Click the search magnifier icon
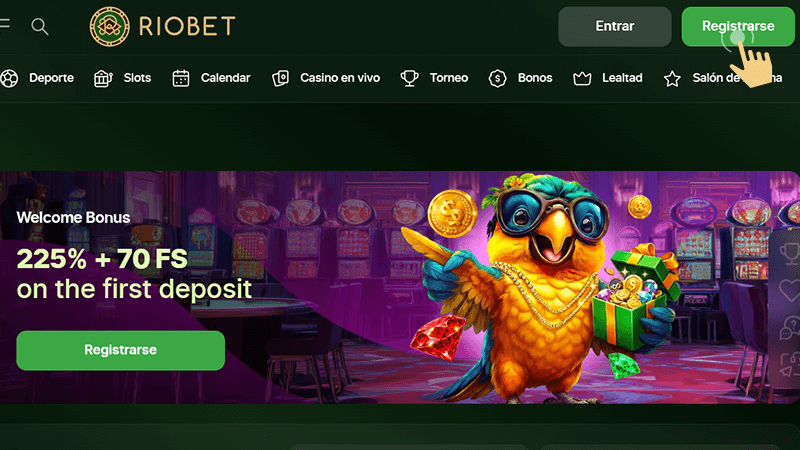This screenshot has width=800, height=450. point(40,27)
